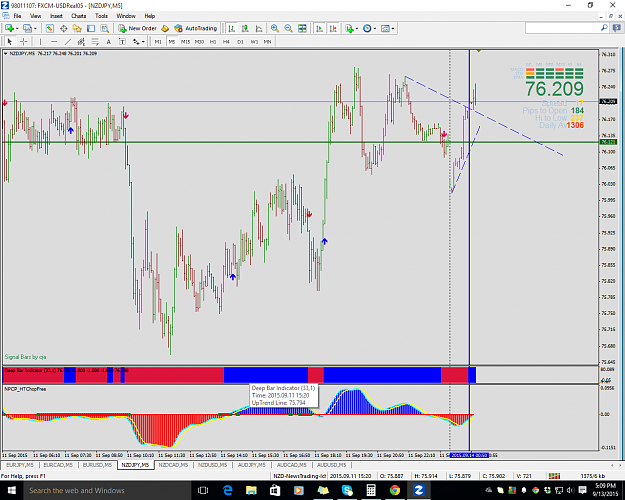Set timeframe to MN
The width and height of the screenshot is (625, 500).
267,41
